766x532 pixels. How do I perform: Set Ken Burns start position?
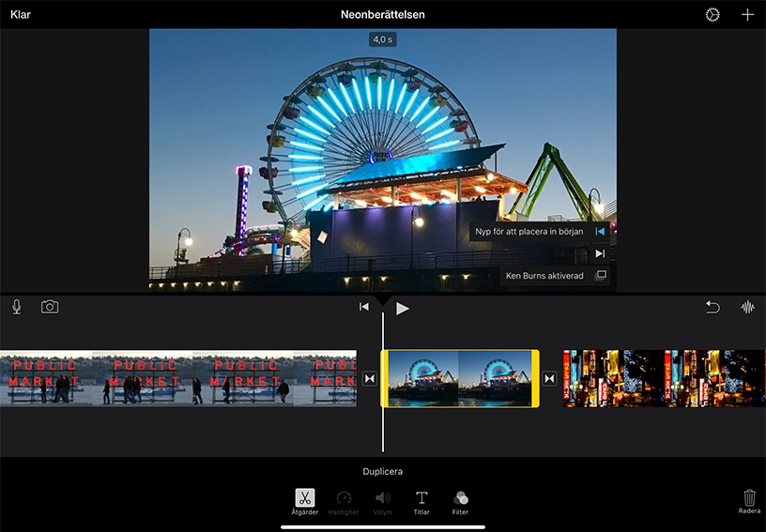600,232
